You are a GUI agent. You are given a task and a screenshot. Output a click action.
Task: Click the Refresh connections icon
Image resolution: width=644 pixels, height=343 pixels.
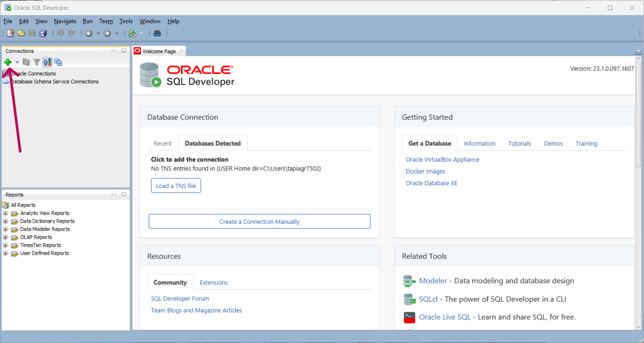26,62
